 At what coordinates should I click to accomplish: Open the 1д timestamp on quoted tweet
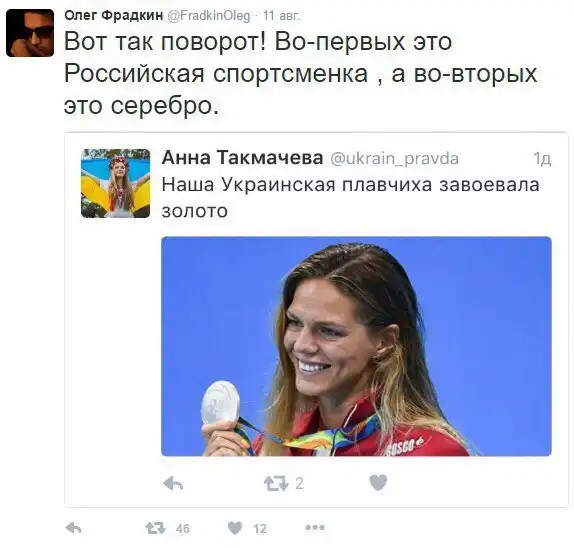(542, 159)
